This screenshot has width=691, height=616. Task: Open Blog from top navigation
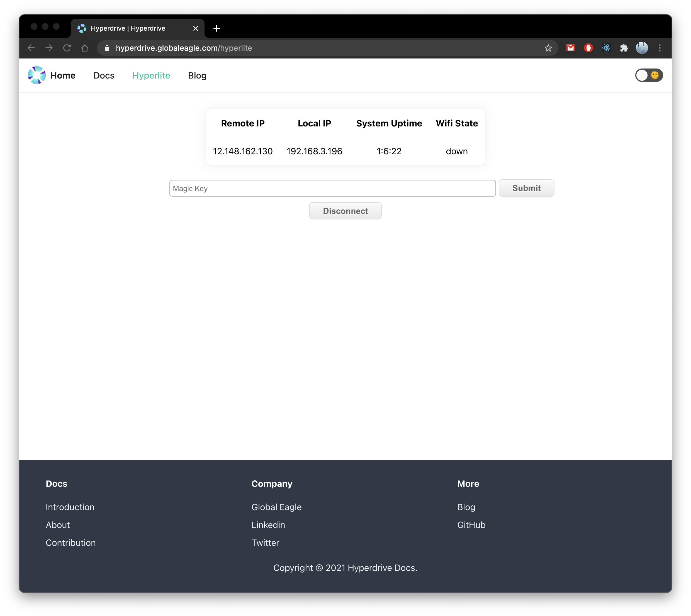click(x=197, y=75)
